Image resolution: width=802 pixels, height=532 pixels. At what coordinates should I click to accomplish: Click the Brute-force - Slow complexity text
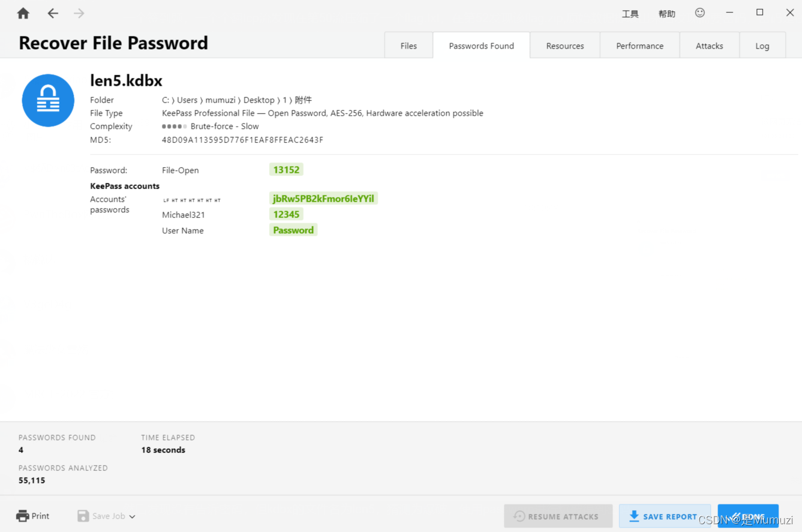(225, 126)
